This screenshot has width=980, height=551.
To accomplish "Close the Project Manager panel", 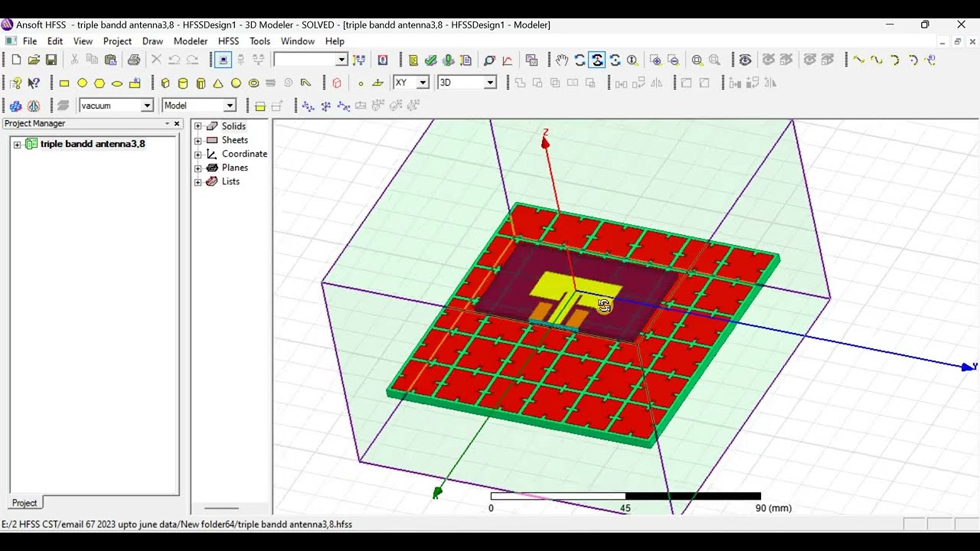I will pos(177,123).
